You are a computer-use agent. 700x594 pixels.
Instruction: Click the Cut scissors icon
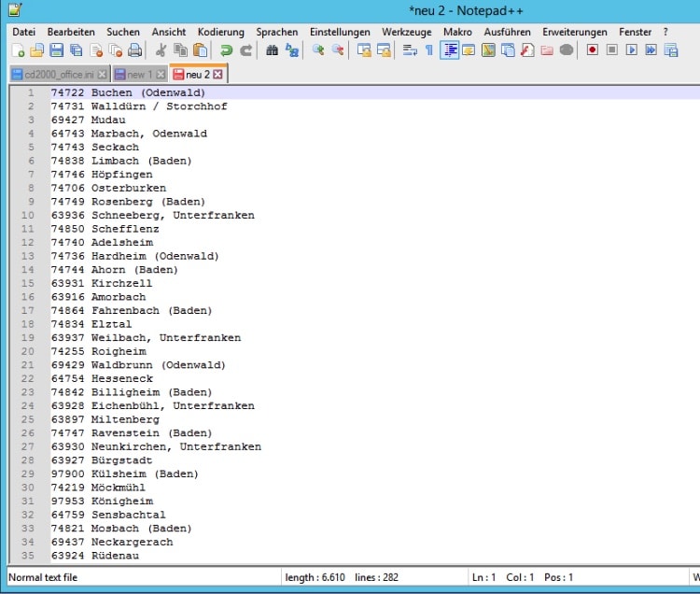[161, 50]
